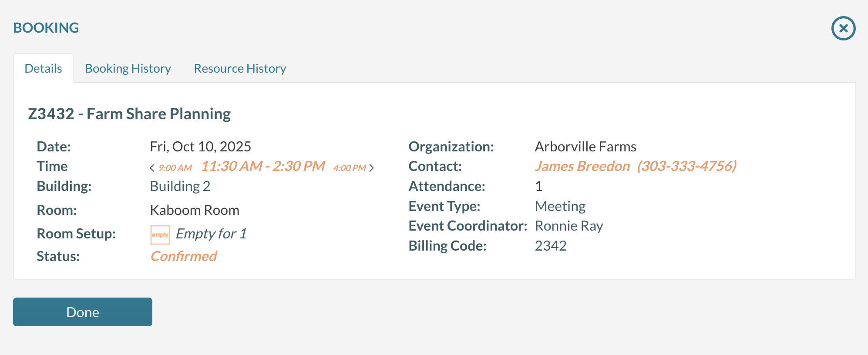Click the billing code 2342

pos(551,246)
